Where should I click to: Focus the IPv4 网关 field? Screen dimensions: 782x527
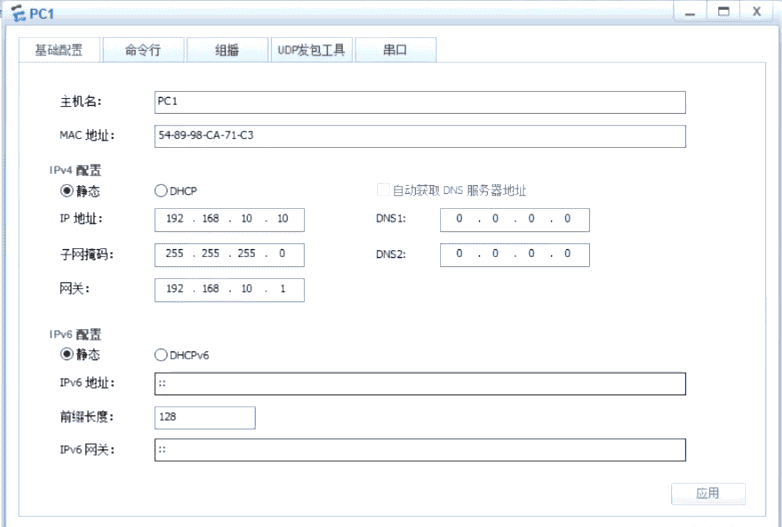(229, 289)
